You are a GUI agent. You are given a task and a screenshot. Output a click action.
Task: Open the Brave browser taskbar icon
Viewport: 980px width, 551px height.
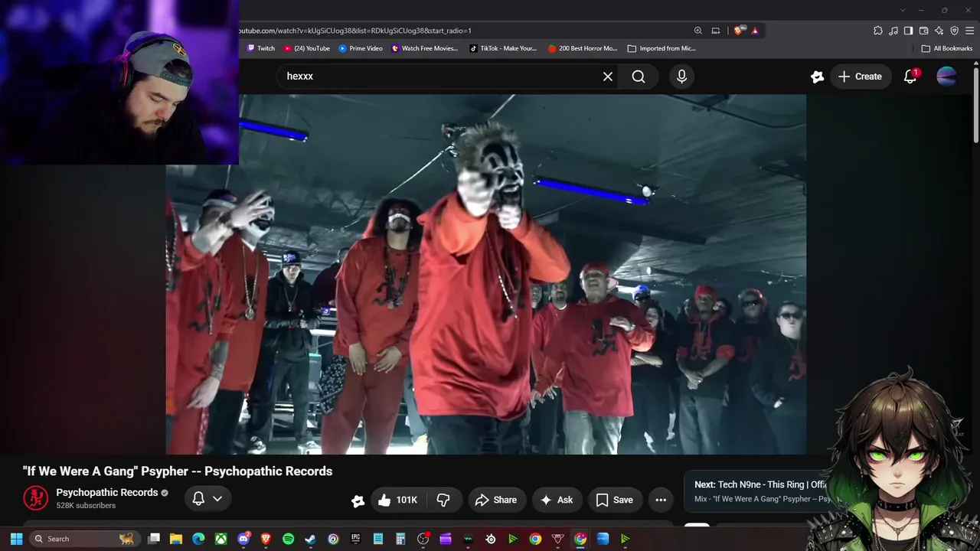tap(266, 539)
